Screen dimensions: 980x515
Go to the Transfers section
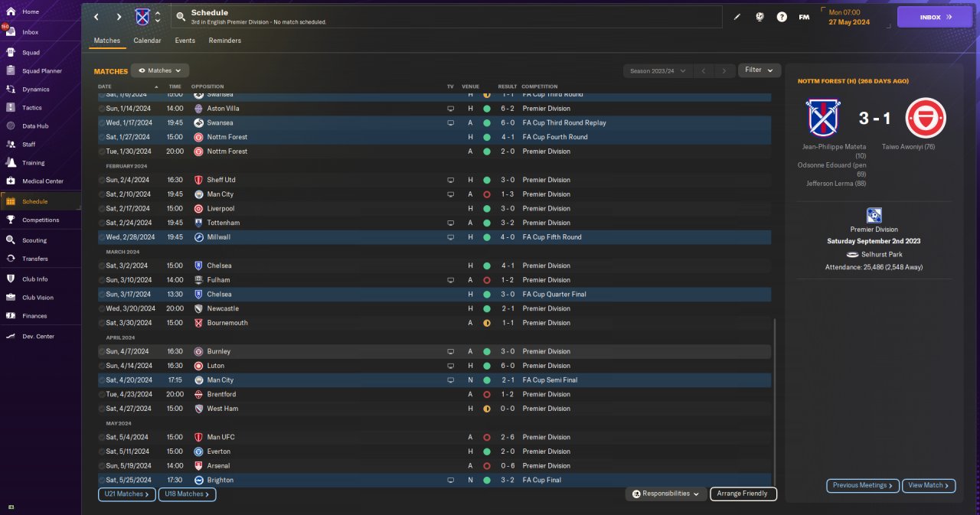(x=34, y=259)
